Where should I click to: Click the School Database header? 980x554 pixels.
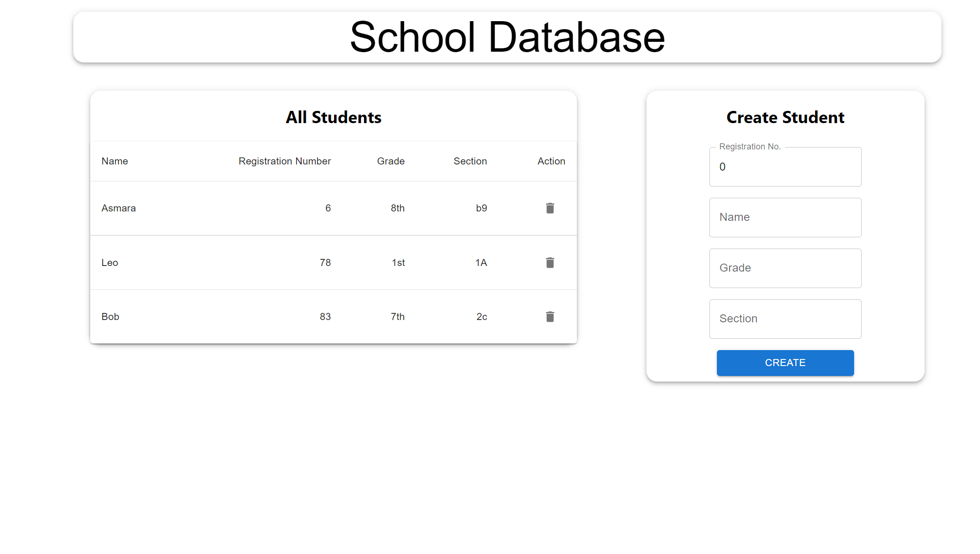(x=507, y=37)
